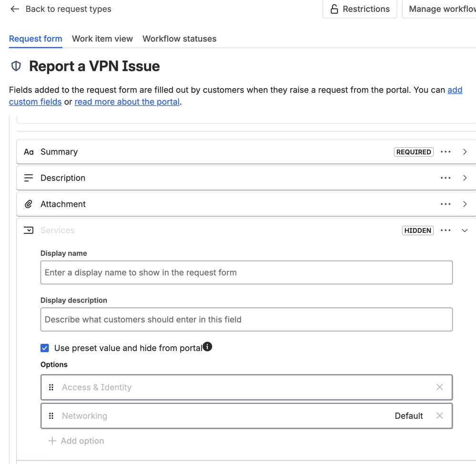Switch to the Workflow statuses tab
The image size is (476, 464).
click(180, 39)
